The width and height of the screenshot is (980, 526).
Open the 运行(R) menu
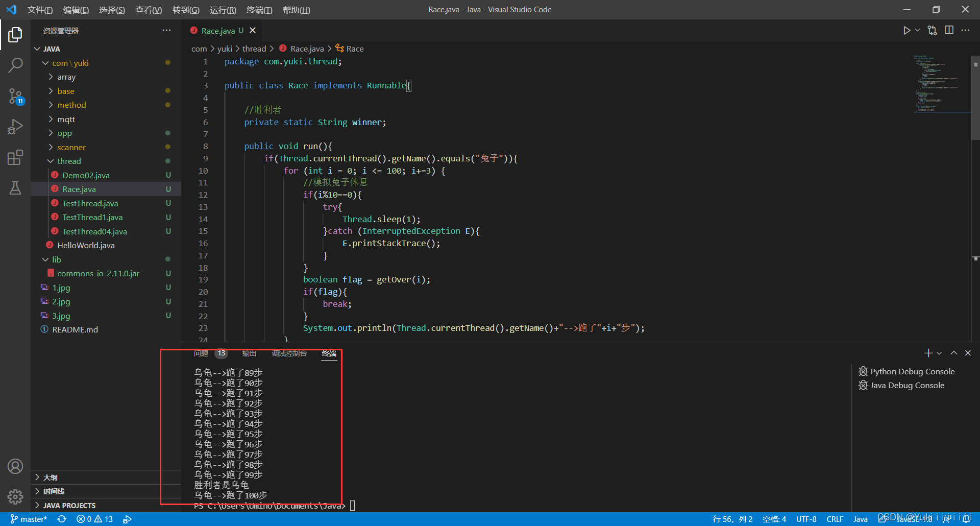click(x=223, y=10)
